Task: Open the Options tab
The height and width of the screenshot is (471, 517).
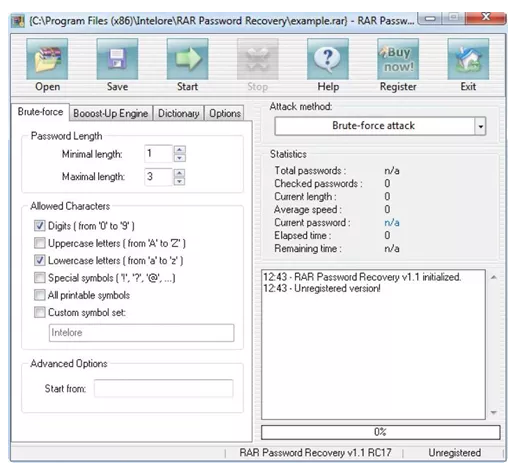Action: pyautogui.click(x=225, y=113)
